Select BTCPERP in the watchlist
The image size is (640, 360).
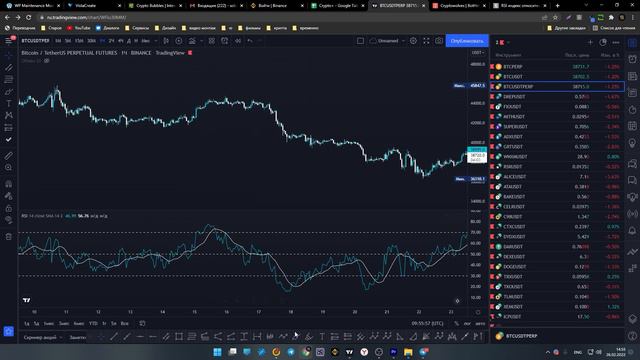557,67
